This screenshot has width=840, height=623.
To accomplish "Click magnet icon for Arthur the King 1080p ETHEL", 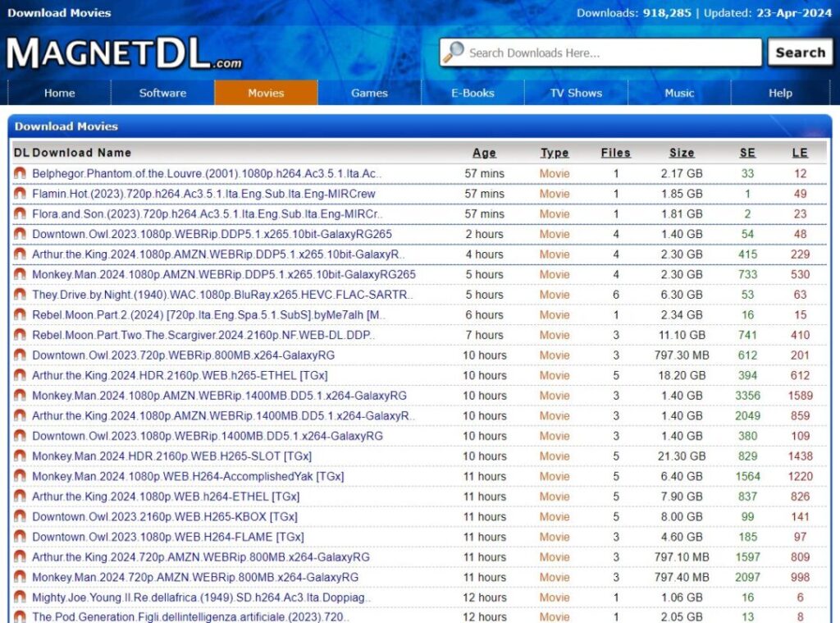I will tap(20, 497).
